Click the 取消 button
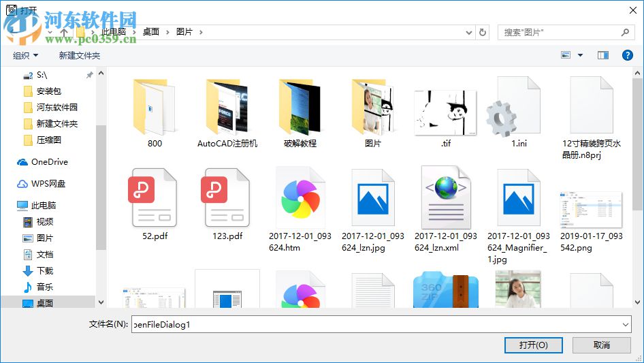 point(601,345)
